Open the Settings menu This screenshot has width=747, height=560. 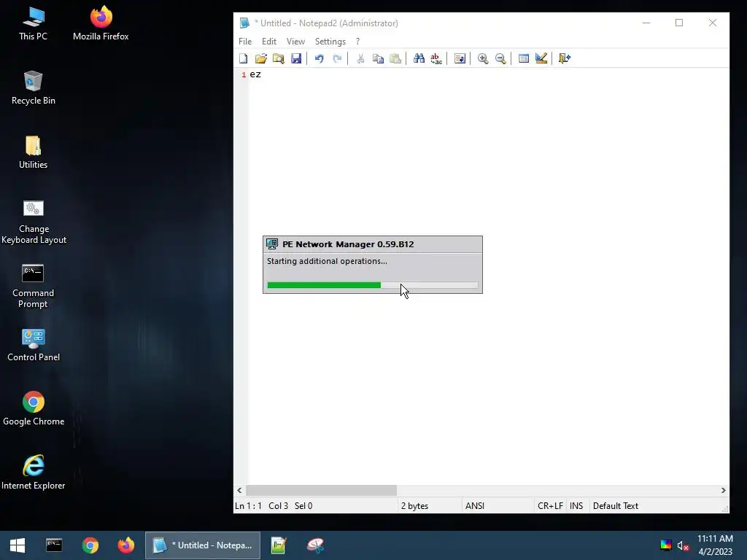[330, 42]
